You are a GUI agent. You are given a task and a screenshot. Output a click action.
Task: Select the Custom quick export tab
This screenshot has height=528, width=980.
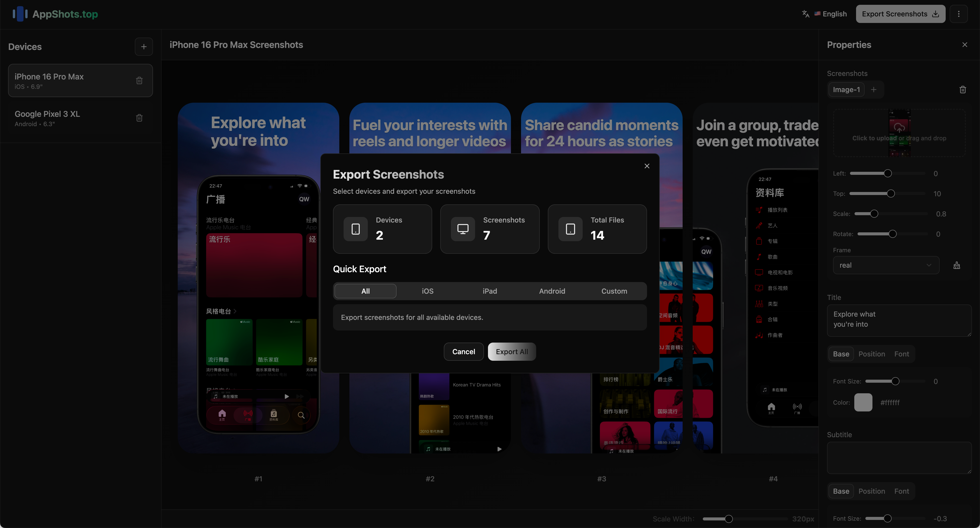pyautogui.click(x=614, y=291)
